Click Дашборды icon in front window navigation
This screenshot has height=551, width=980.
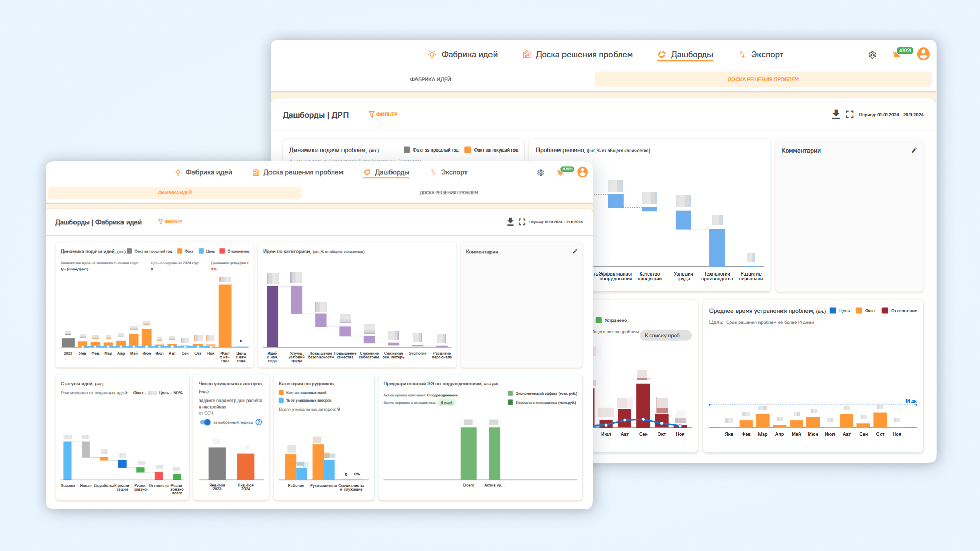[x=367, y=172]
